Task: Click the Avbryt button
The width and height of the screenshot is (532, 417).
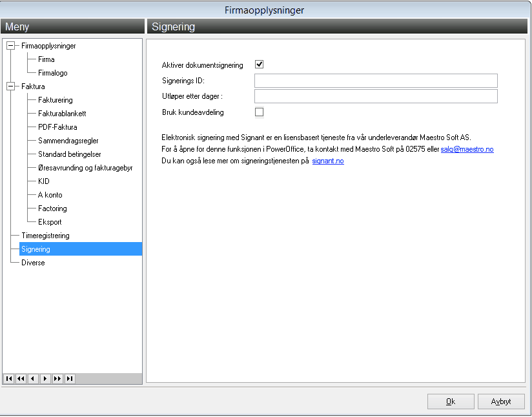Action: [501, 402]
